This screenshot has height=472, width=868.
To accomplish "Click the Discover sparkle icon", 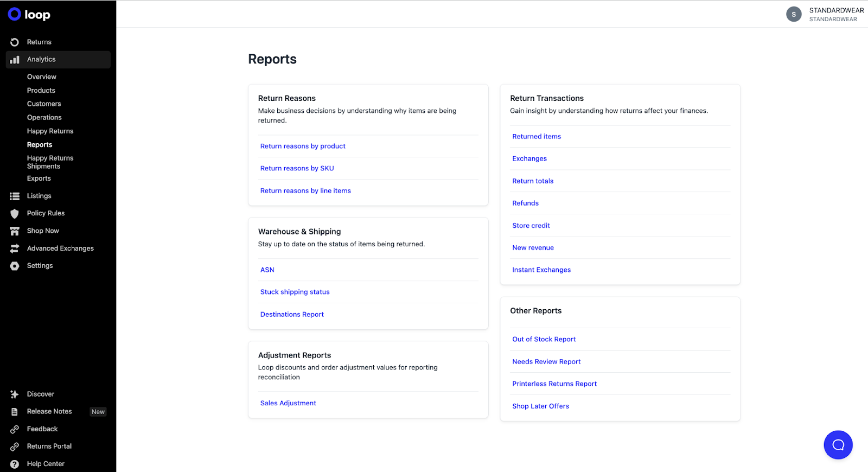I will tap(15, 394).
